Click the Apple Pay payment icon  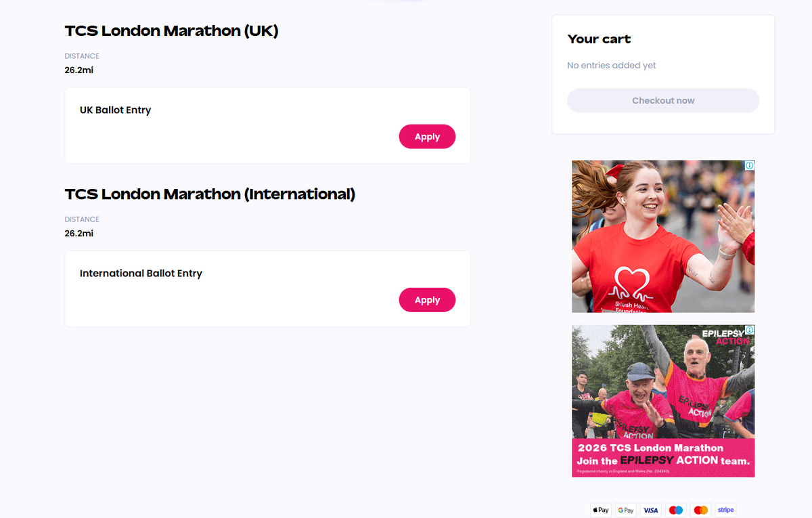click(601, 510)
